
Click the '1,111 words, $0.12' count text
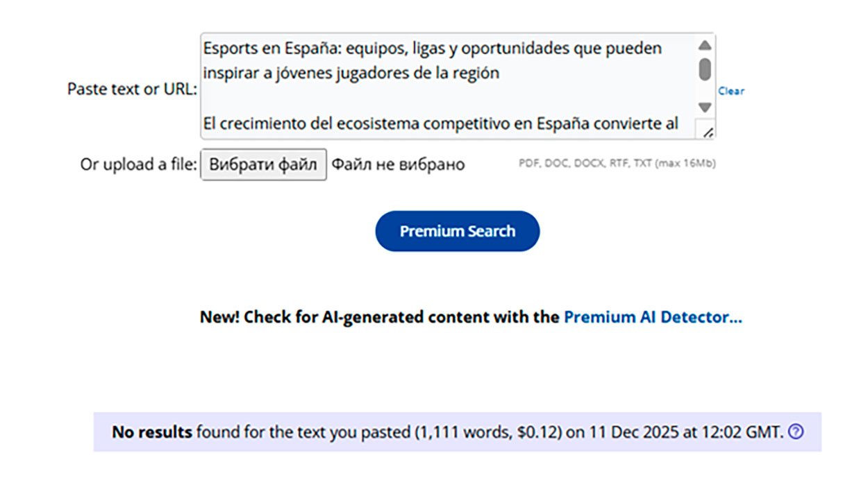pyautogui.click(x=487, y=432)
